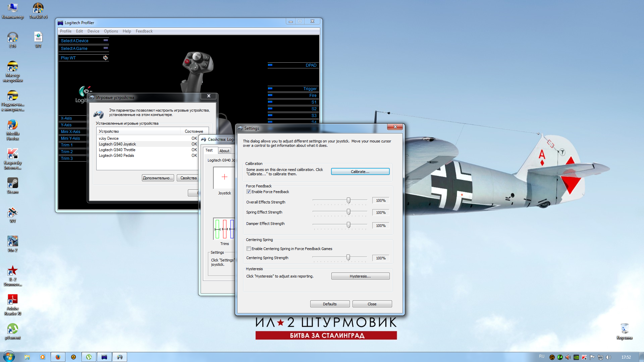The image size is (644, 362).
Task: Click the volume speaker icon in the system tray
Action: (608, 357)
